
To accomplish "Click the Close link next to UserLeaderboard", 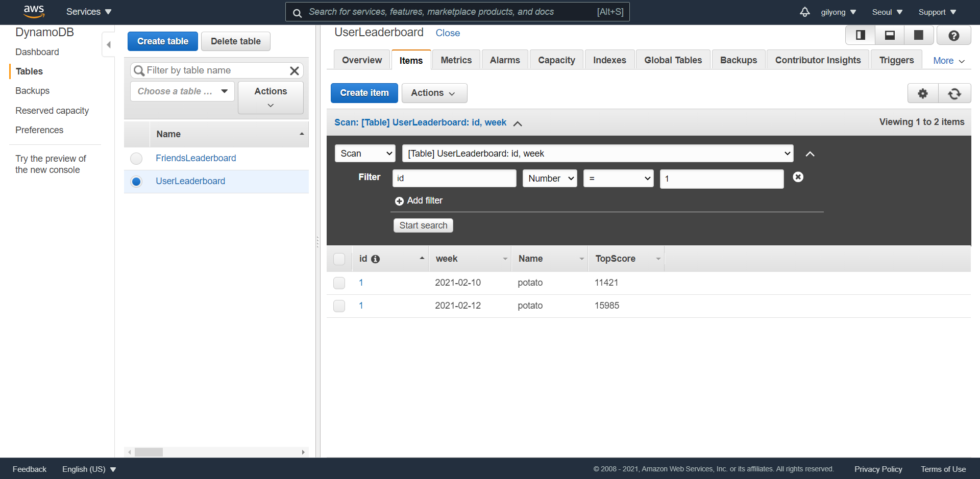I will (x=448, y=33).
